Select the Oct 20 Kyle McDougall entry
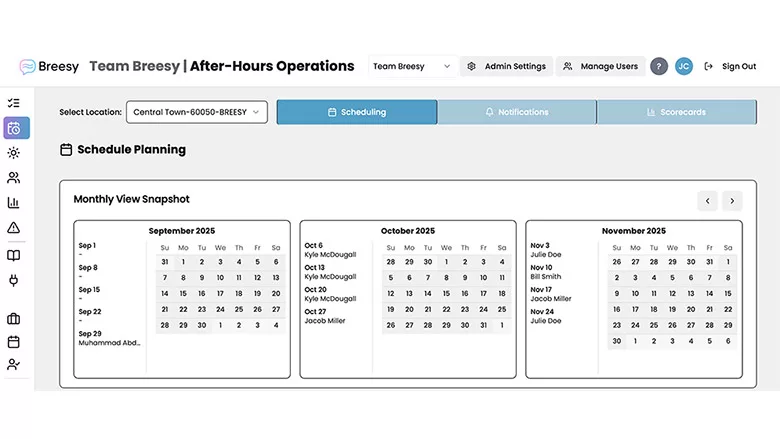This screenshot has width=780, height=439. coord(330,294)
